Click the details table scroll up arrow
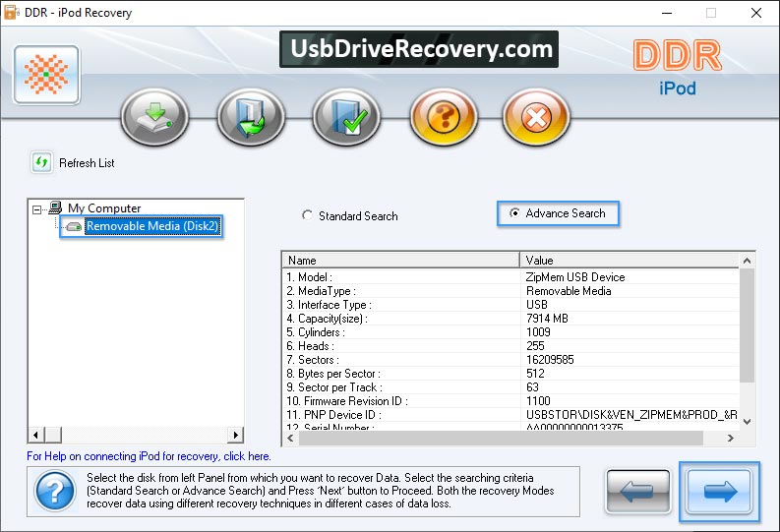The width and height of the screenshot is (780, 532). tap(747, 261)
